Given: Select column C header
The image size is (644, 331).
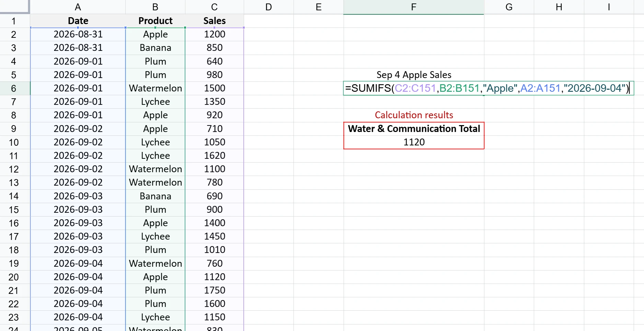Looking at the screenshot, I should pyautogui.click(x=215, y=7).
